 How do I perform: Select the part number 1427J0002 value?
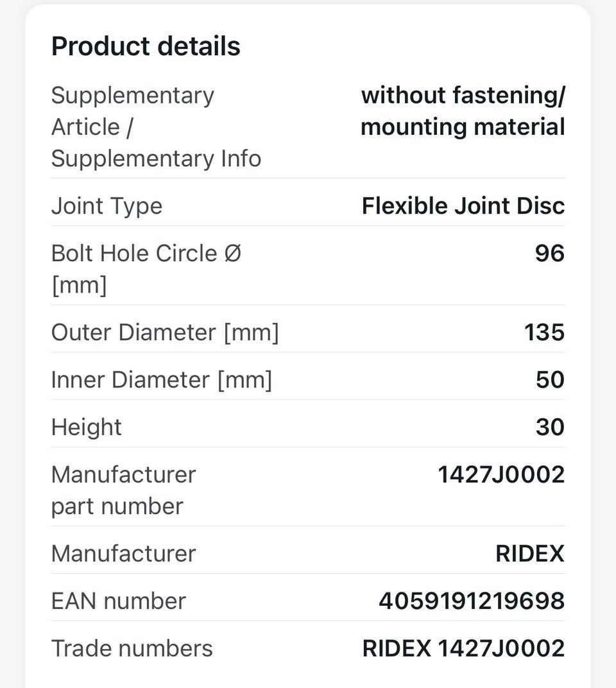click(x=502, y=474)
